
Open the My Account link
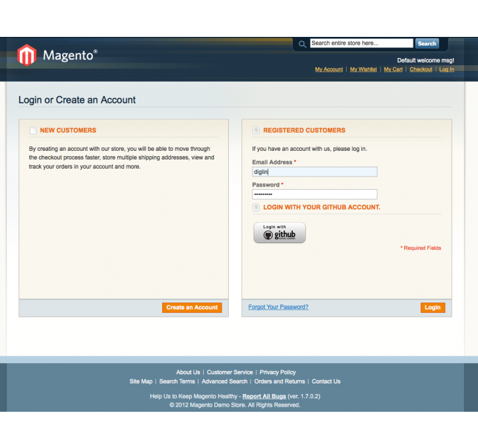point(329,69)
